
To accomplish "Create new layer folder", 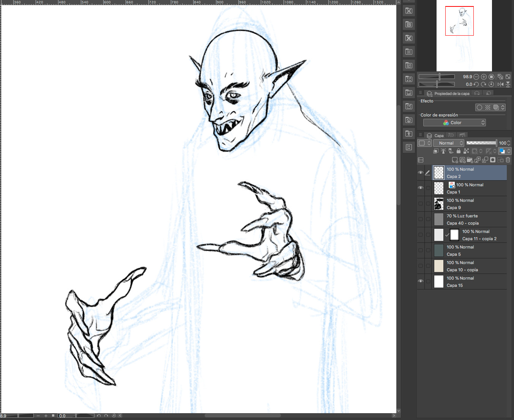I will [x=470, y=160].
